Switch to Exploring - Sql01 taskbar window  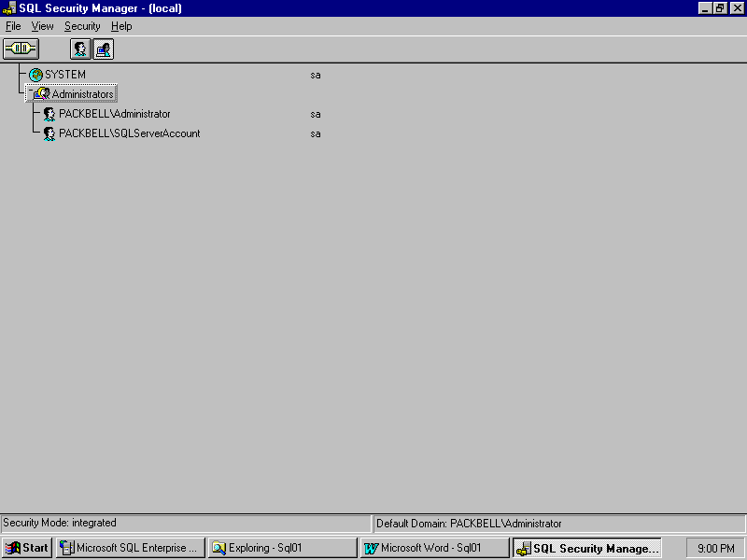282,548
